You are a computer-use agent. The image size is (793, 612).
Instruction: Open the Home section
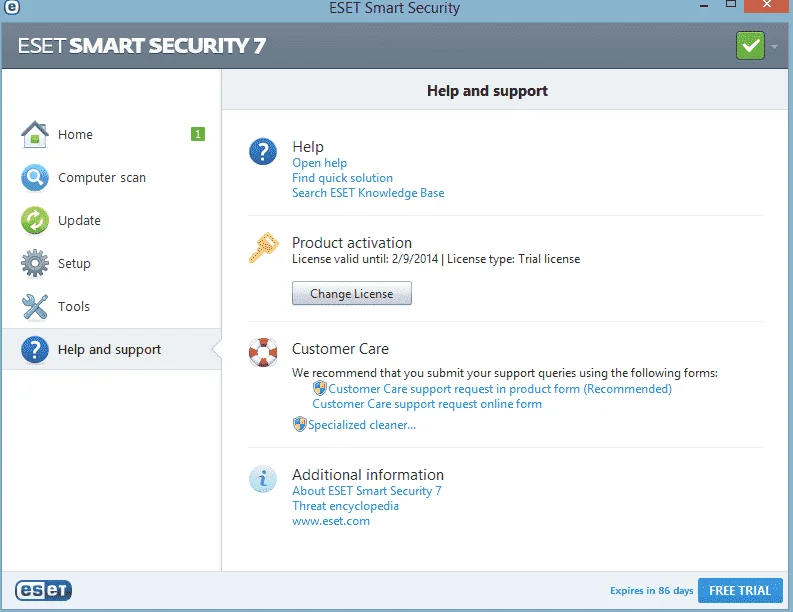click(112, 135)
